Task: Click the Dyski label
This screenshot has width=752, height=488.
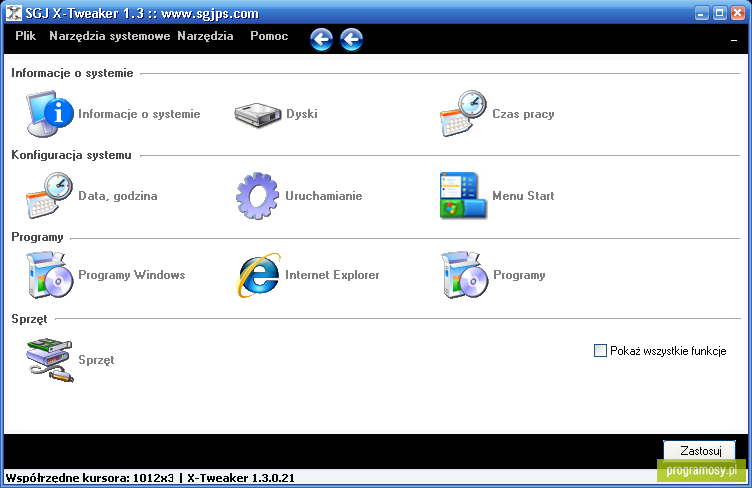Action: click(302, 114)
